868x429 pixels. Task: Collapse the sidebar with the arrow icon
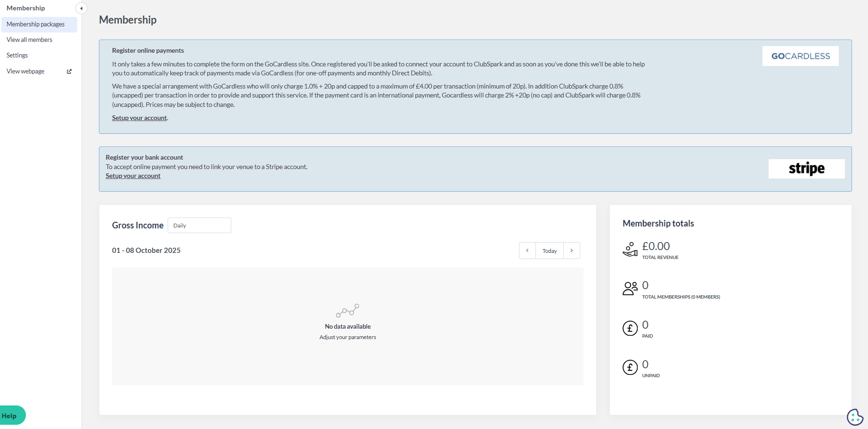pyautogui.click(x=81, y=8)
